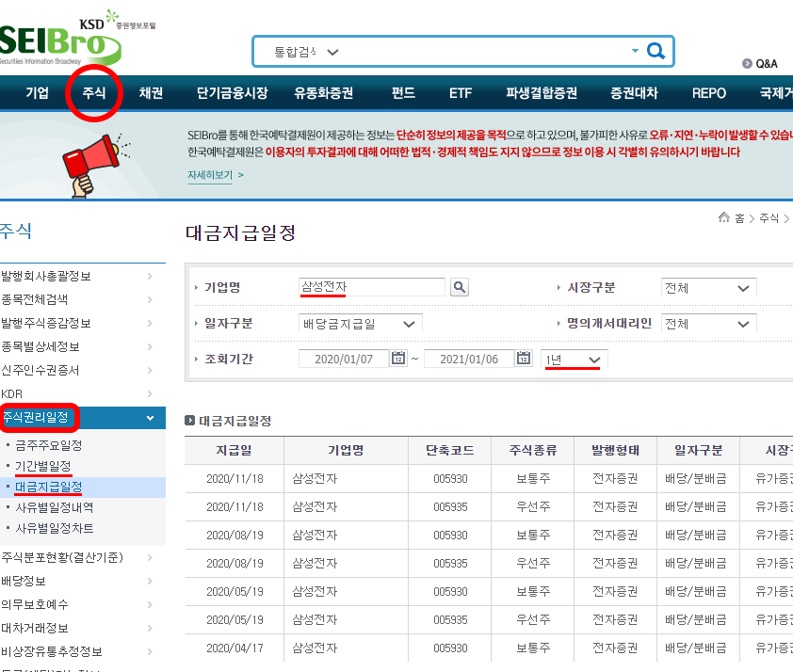Screen dimensions: 793x672
Task: Select 기간별일정 submenu item
Action: 43,466
